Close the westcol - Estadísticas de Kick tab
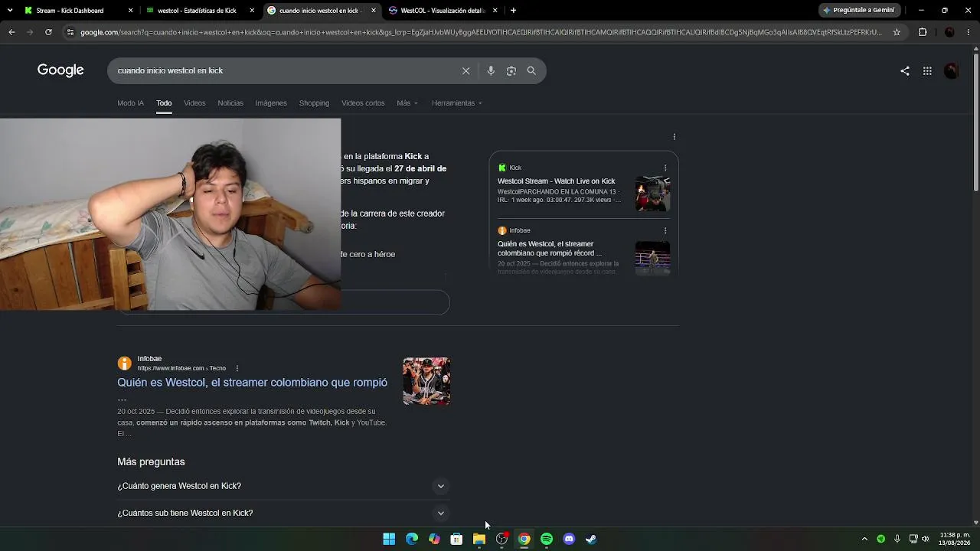 click(x=252, y=11)
